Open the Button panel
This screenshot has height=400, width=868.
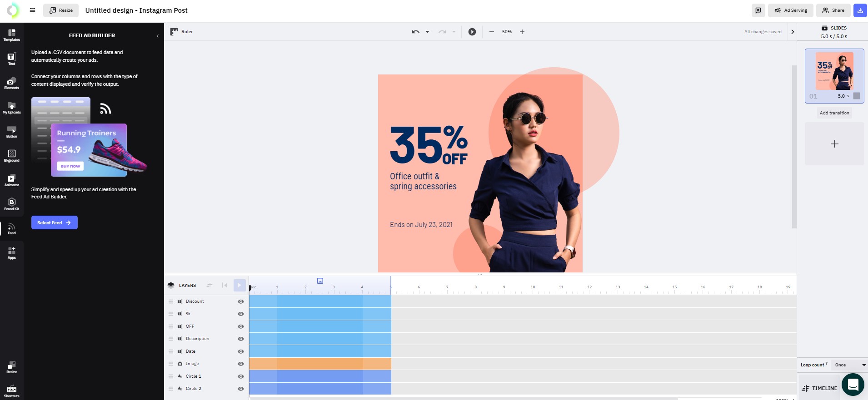point(12,132)
